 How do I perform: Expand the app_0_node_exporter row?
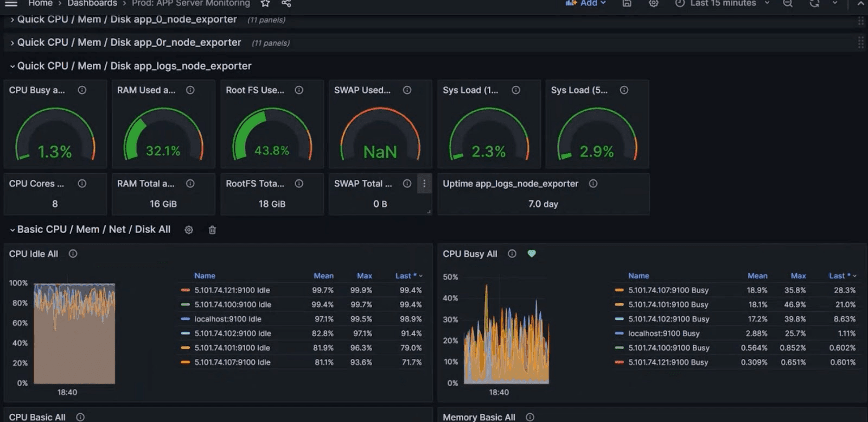(x=126, y=20)
